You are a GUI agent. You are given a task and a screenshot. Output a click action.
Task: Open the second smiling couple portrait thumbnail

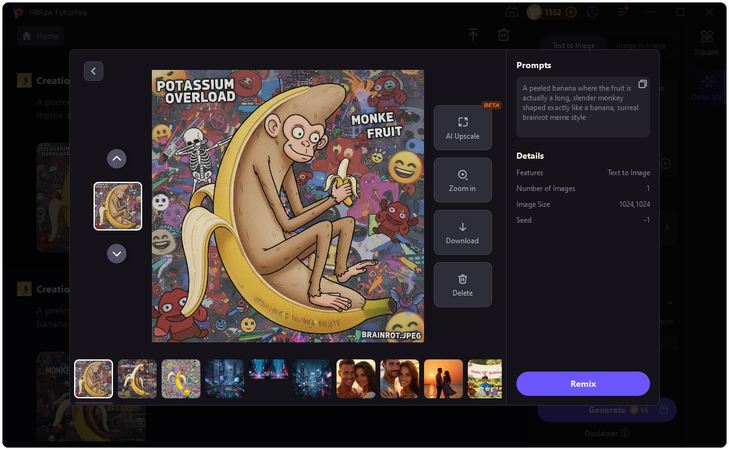click(x=399, y=379)
